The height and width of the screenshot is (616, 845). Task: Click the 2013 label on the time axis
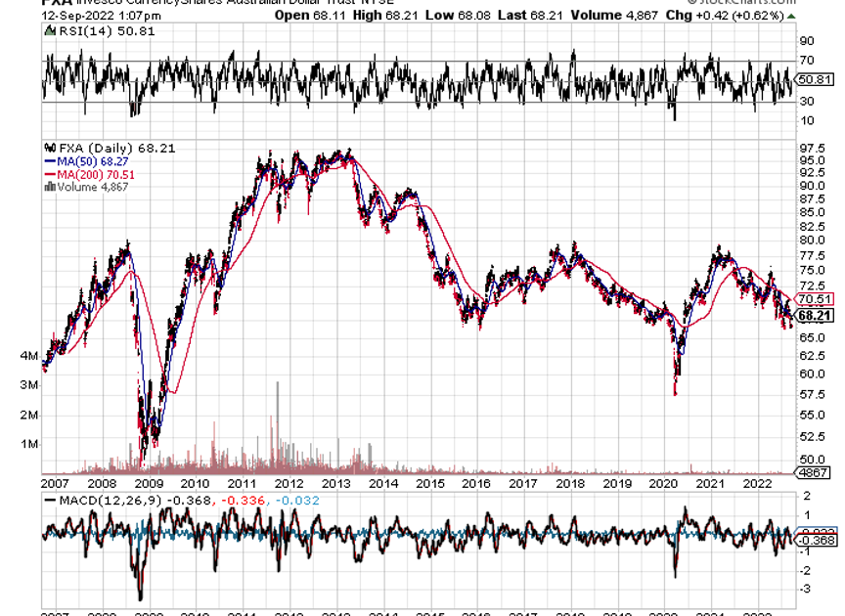[335, 483]
